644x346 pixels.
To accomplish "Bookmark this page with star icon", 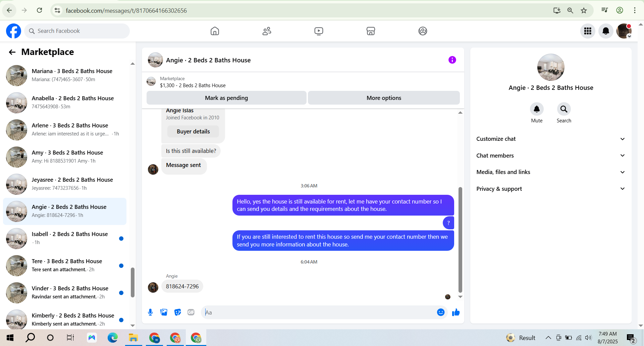I will coord(584,10).
